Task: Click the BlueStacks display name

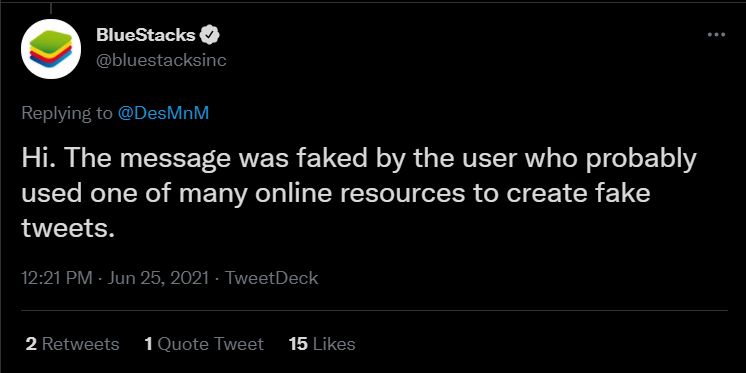Action: coord(146,35)
